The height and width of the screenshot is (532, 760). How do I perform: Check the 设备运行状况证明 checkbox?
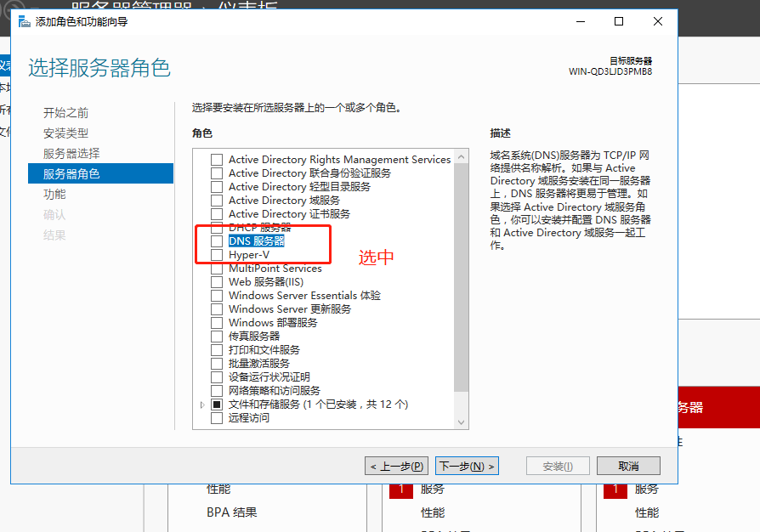click(x=217, y=376)
